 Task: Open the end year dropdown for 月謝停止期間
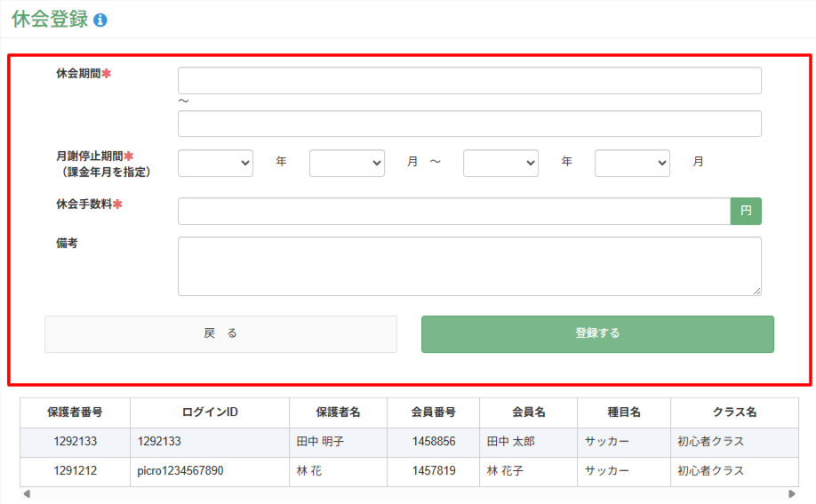tap(500, 163)
